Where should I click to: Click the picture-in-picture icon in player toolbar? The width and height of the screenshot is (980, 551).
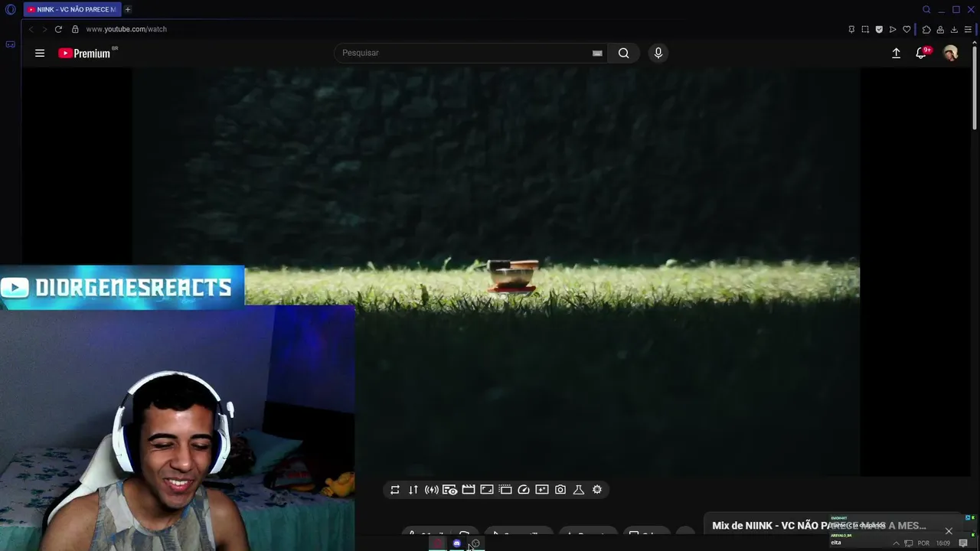pos(487,490)
